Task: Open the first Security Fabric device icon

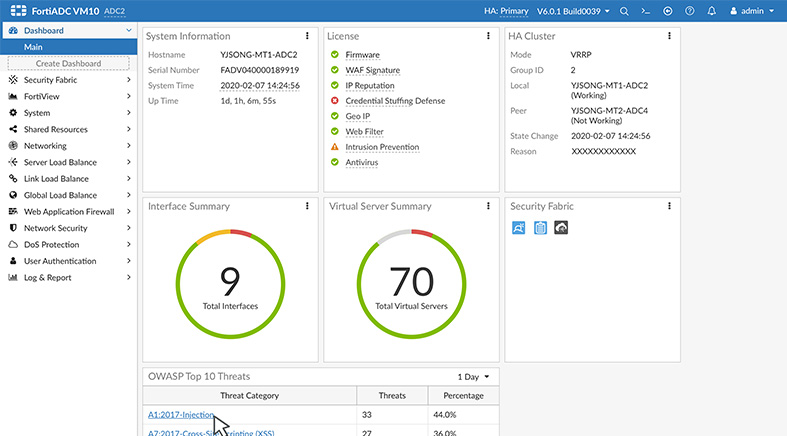Action: 518,228
